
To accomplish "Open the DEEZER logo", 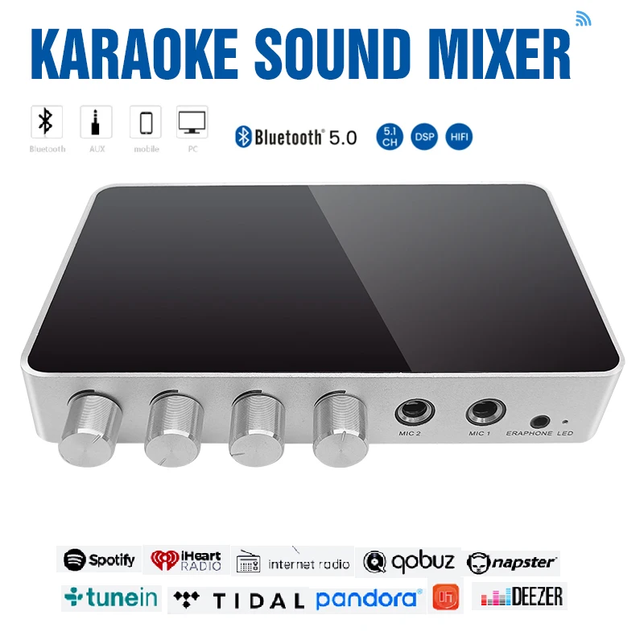I will pos(521,597).
